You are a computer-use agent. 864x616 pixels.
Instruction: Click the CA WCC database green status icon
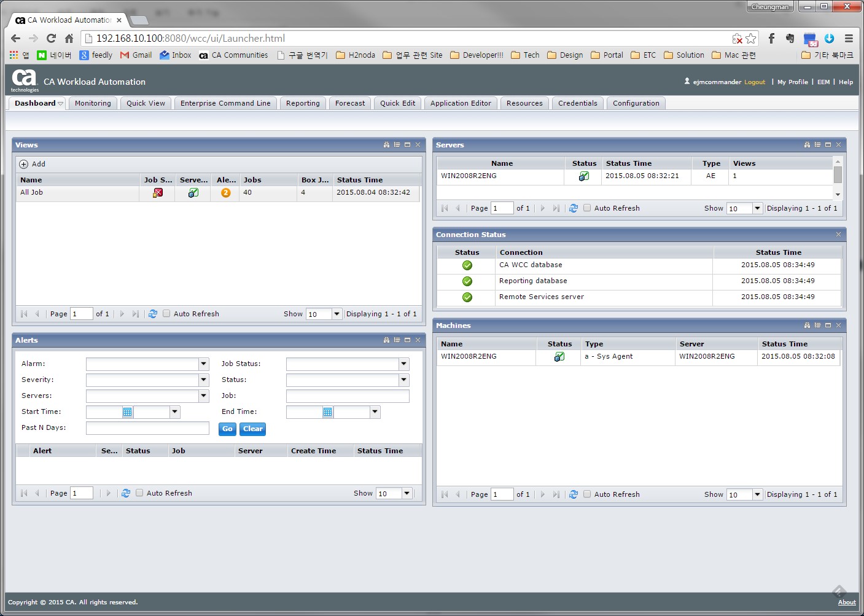pos(467,265)
